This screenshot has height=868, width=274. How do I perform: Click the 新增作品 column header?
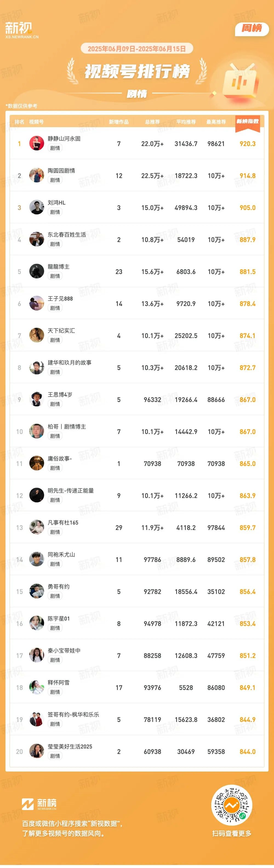coord(119,122)
